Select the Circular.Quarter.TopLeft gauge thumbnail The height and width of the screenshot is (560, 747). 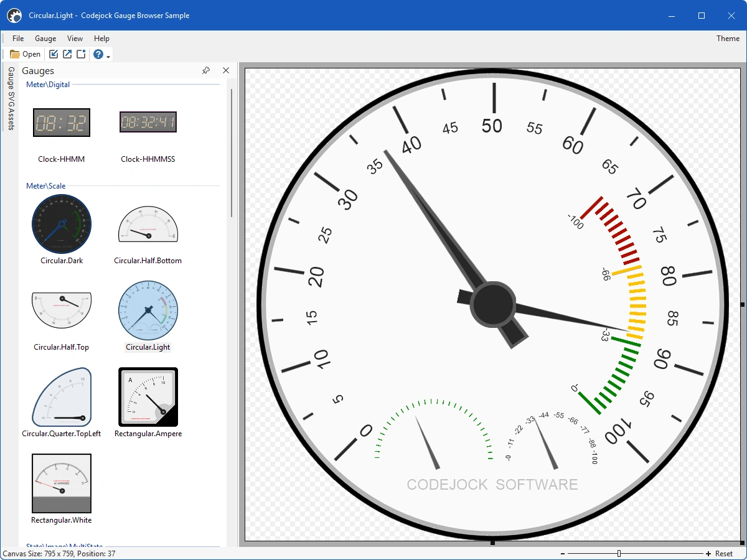pos(62,397)
